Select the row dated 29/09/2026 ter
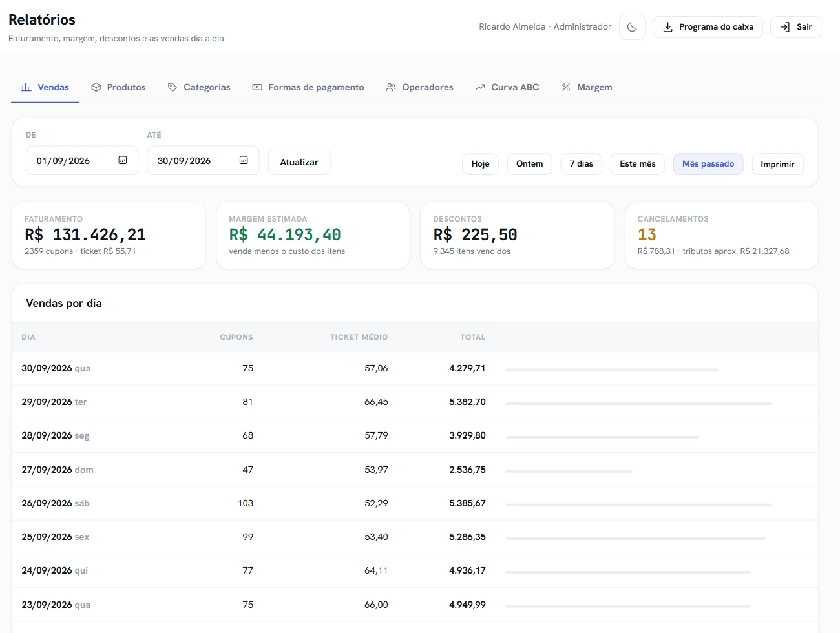 click(415, 402)
